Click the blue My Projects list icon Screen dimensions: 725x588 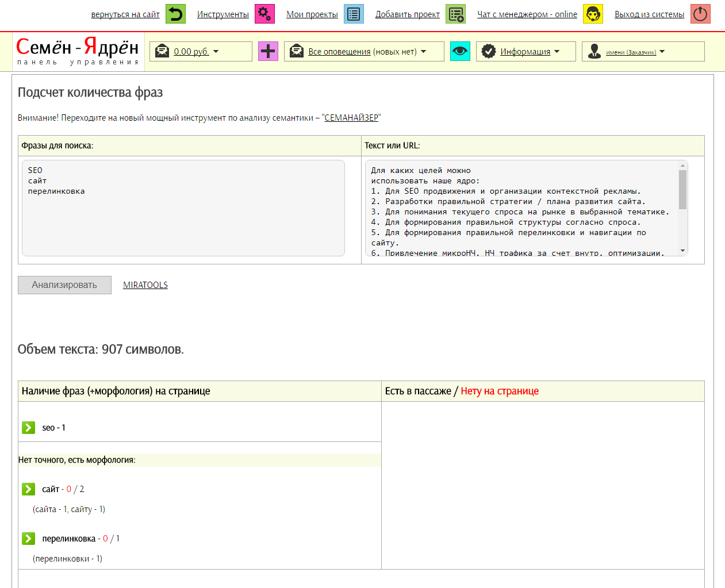coord(354,14)
